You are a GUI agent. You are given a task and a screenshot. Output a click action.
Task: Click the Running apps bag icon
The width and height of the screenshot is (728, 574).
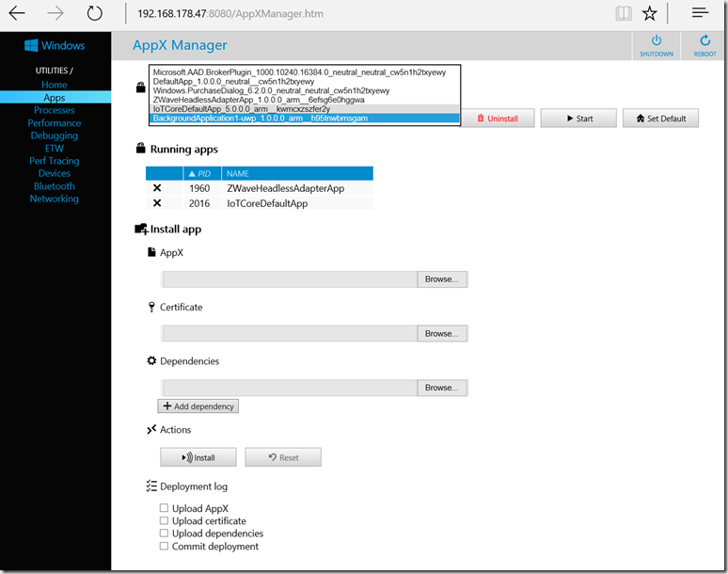(x=141, y=148)
